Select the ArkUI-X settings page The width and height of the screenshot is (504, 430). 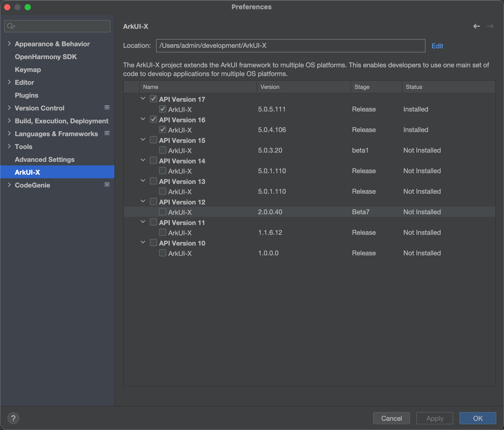coord(57,172)
